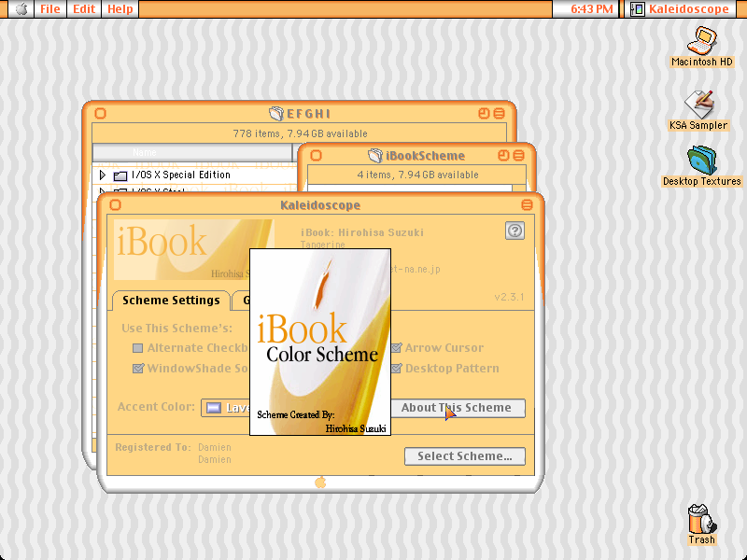The height and width of the screenshot is (560, 747).
Task: Close the EFGHI window with its close box
Action: 100,113
